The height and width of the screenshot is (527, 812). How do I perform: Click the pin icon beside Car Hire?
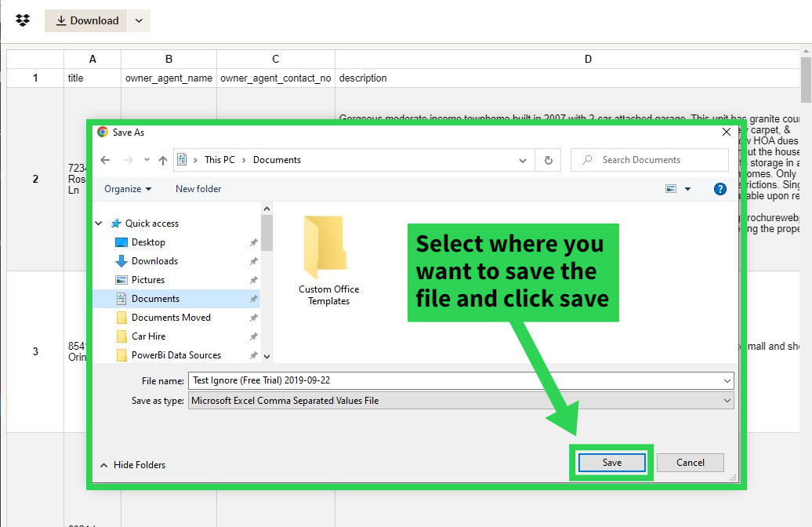click(x=253, y=336)
